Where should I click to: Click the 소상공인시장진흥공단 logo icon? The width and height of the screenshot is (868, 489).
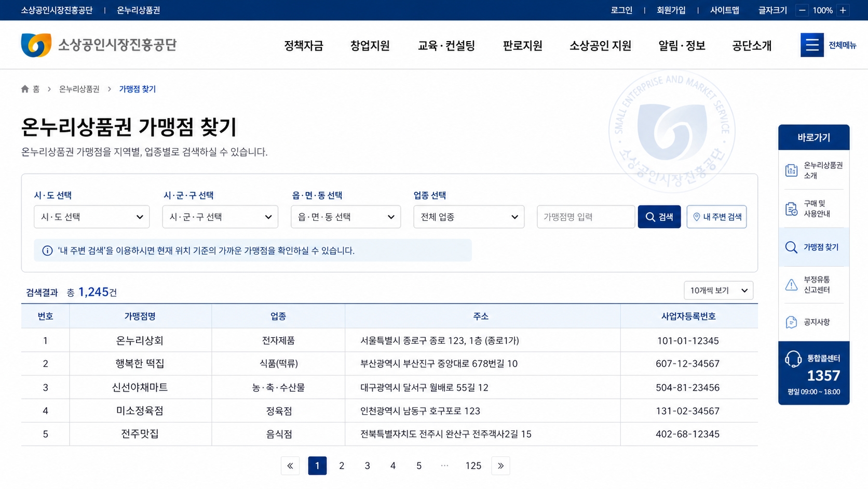coord(36,45)
